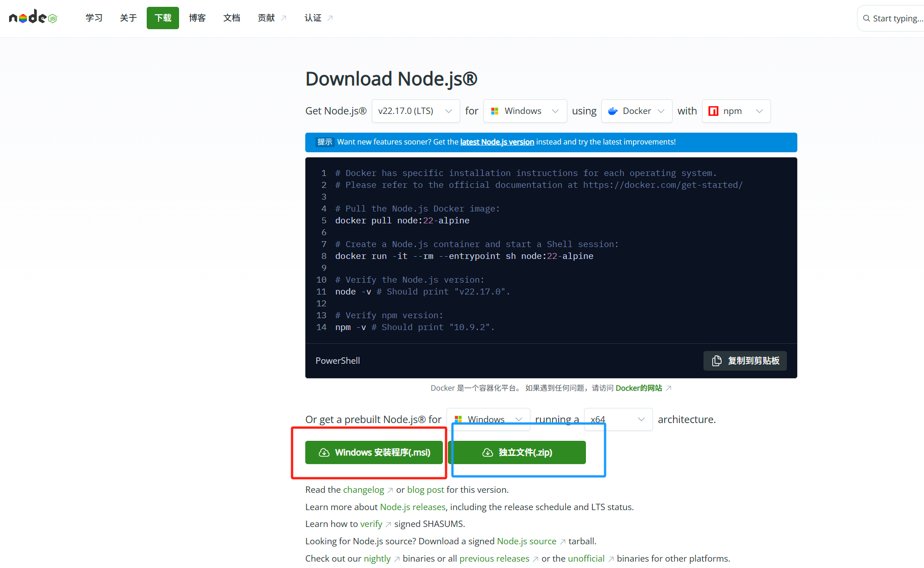Open the unofficial binaries link

pos(586,558)
